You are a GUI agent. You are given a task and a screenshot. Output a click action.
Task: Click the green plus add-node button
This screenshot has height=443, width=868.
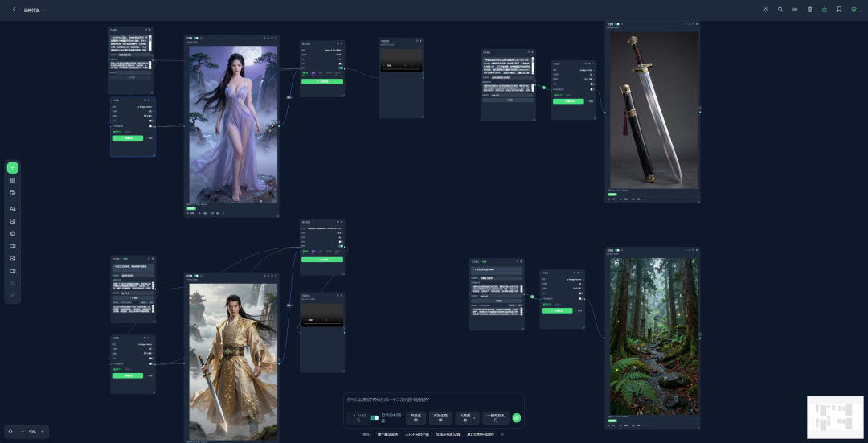(x=13, y=168)
